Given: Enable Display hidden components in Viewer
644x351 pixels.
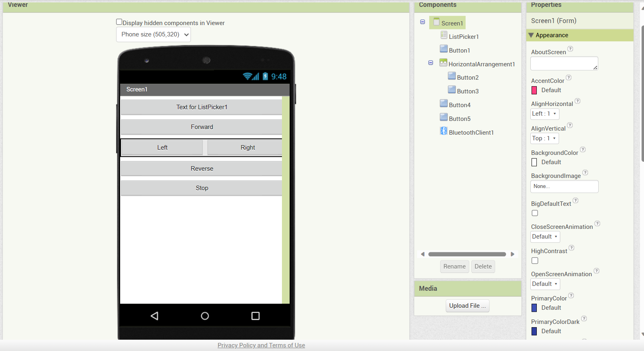Looking at the screenshot, I should point(119,22).
